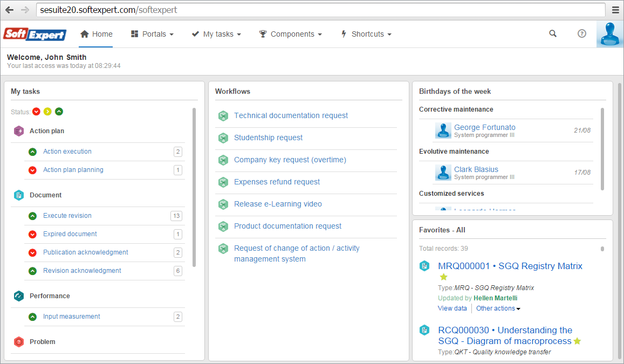Open the Components dropdown menu

pyautogui.click(x=291, y=34)
